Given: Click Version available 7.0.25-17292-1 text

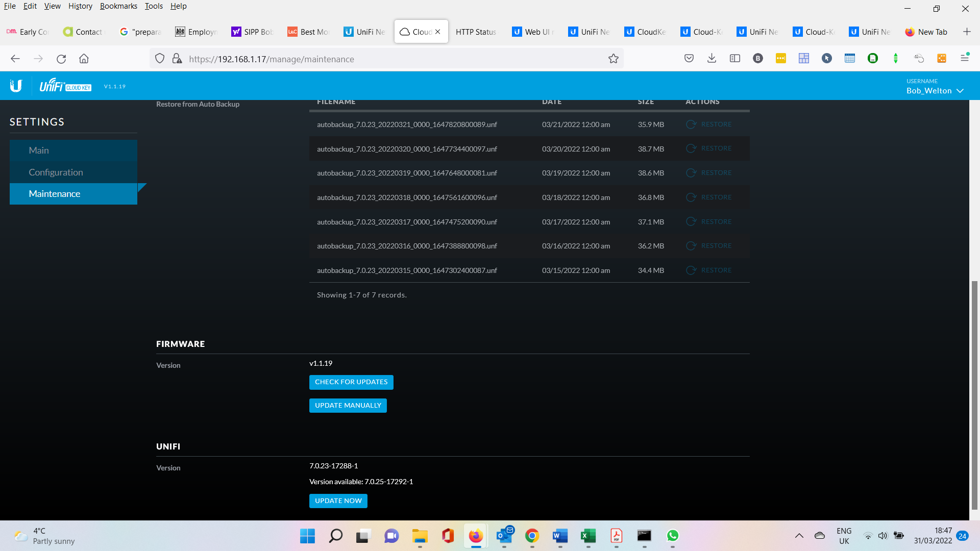Looking at the screenshot, I should (x=361, y=482).
